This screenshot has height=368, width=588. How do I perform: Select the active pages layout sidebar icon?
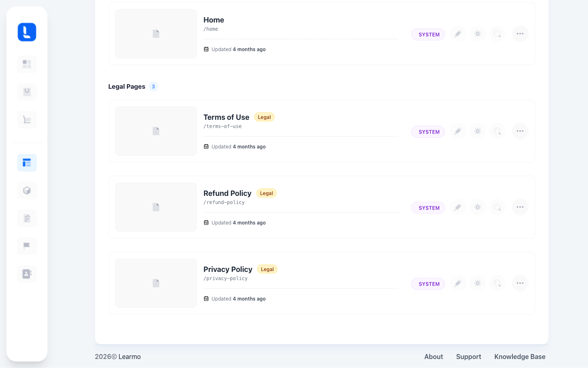click(27, 163)
